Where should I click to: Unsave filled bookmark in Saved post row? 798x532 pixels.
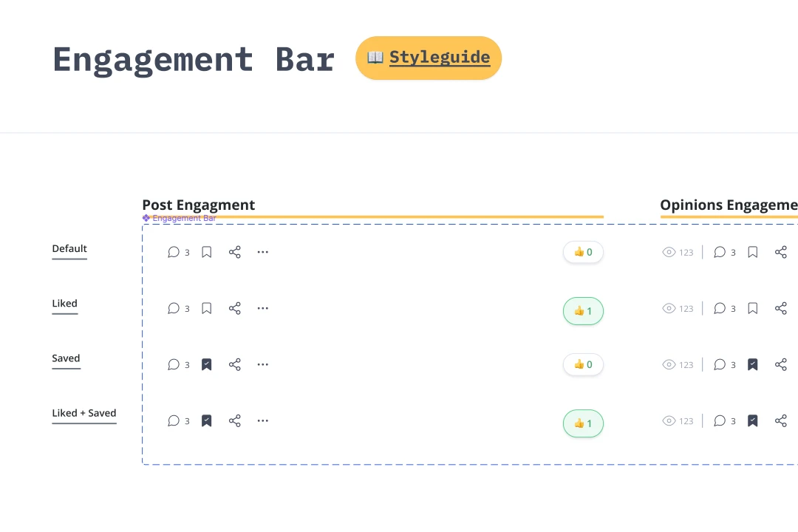tap(207, 364)
